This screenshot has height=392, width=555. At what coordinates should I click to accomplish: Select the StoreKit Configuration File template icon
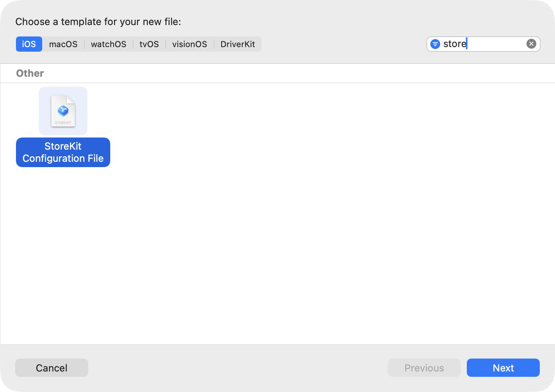[63, 111]
